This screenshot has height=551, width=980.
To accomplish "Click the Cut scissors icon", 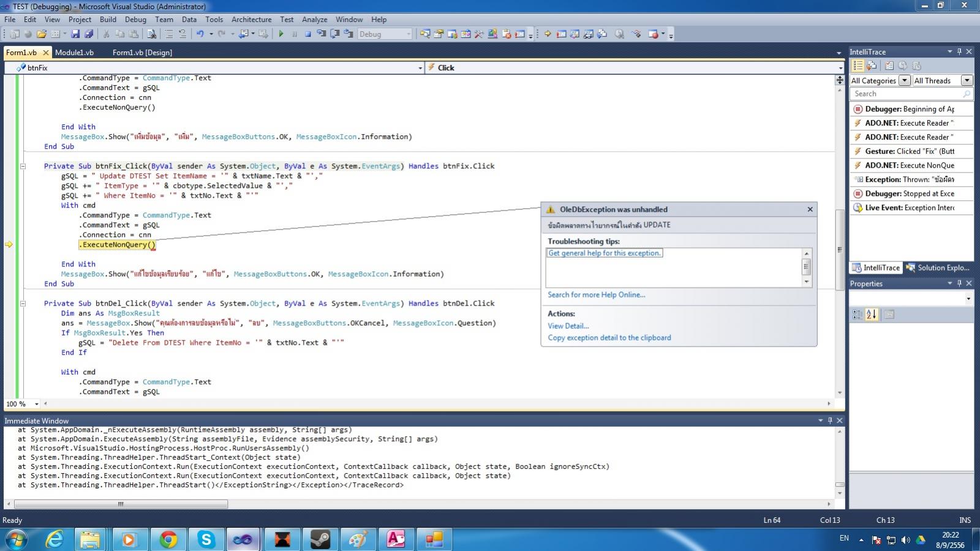I will click(x=106, y=34).
